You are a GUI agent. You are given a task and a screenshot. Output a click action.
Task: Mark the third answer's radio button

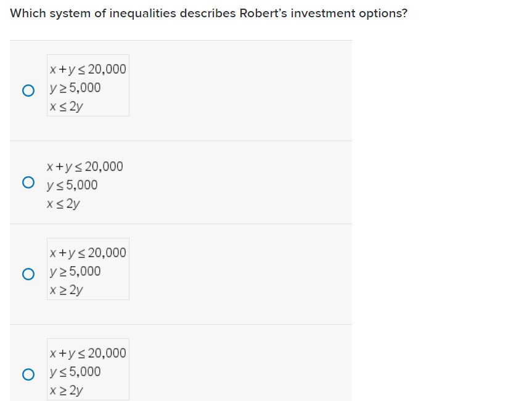click(x=27, y=274)
